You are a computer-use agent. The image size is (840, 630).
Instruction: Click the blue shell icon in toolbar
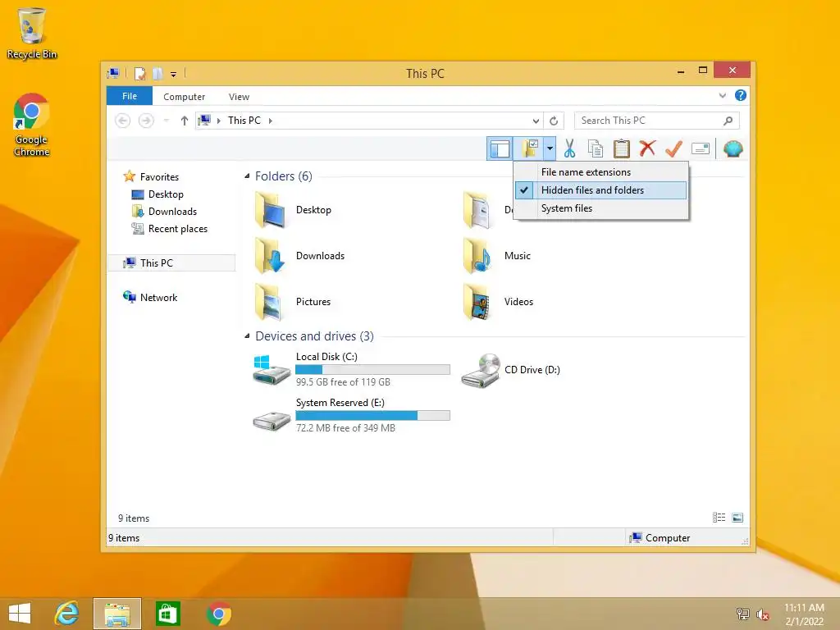(x=733, y=148)
